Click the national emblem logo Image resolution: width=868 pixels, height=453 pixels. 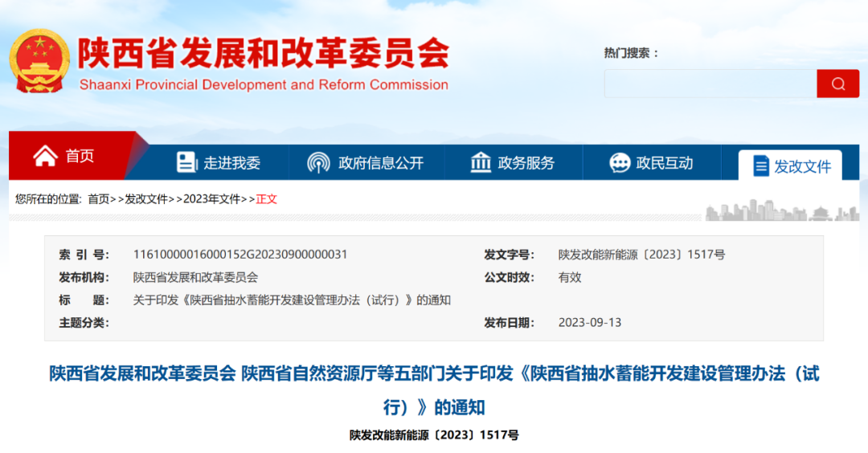click(41, 61)
